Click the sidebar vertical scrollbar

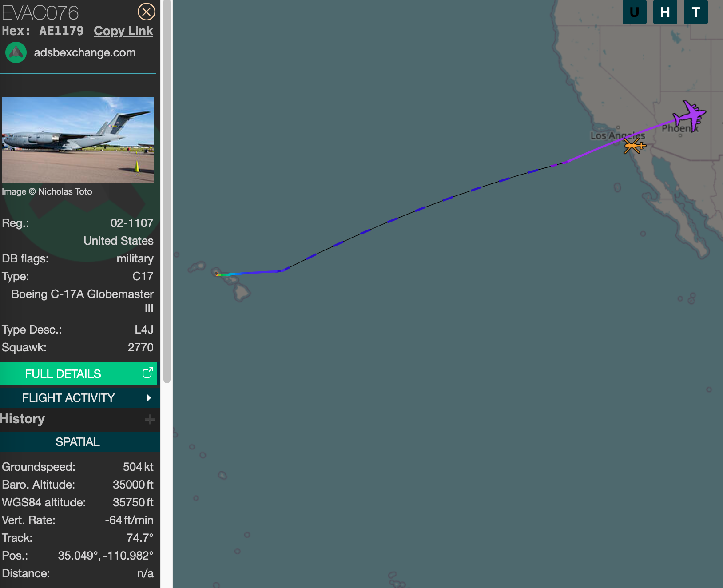coord(167,191)
